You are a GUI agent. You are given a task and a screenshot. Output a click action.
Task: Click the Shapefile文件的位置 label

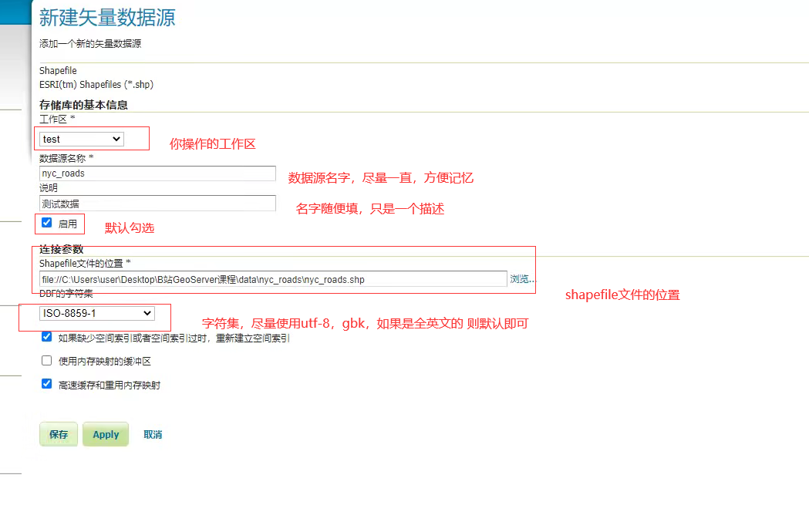(x=85, y=263)
